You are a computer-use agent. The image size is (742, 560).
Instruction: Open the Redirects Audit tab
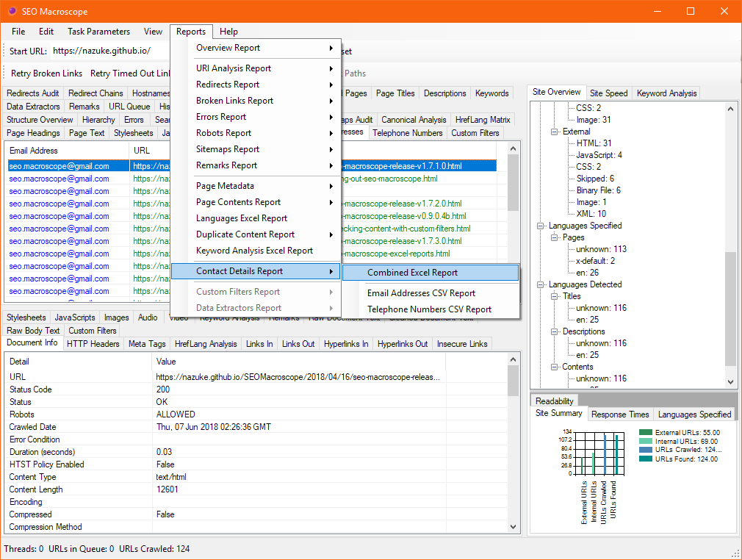tap(32, 93)
